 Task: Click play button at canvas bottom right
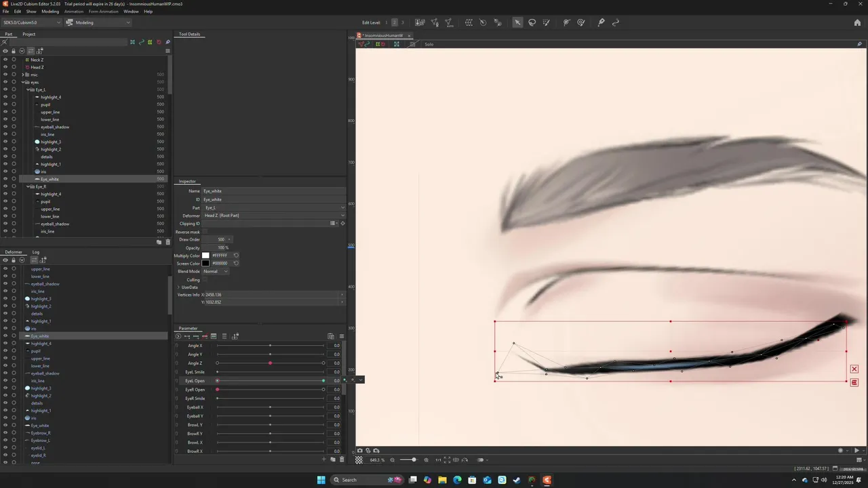(x=856, y=451)
